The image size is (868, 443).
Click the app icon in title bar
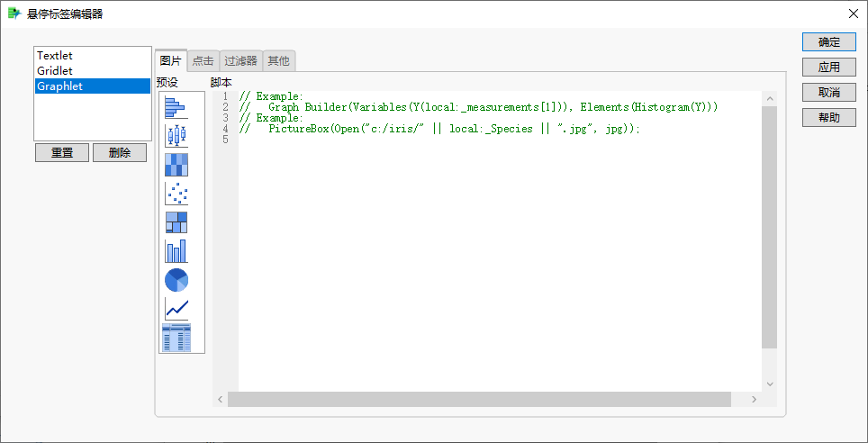(14, 14)
